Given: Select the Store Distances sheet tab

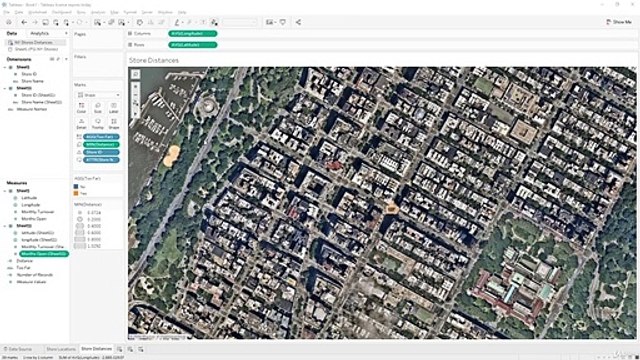Looking at the screenshot, I should click(96, 349).
